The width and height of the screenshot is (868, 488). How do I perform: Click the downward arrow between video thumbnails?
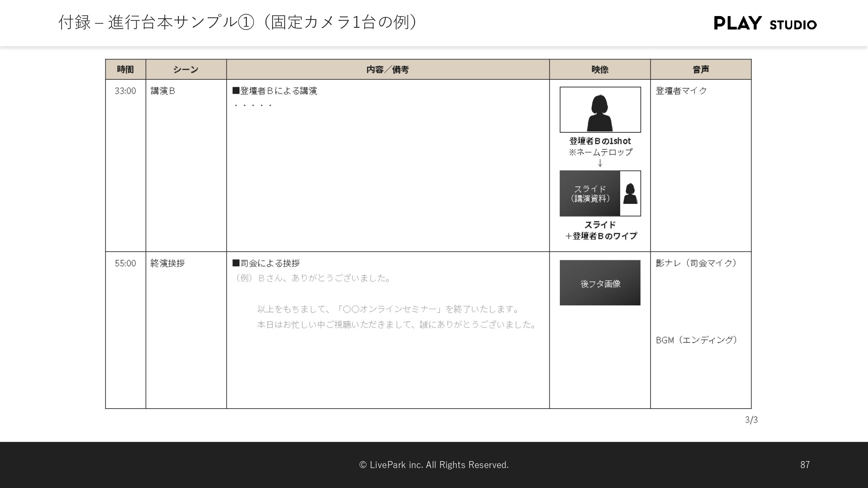tap(600, 164)
